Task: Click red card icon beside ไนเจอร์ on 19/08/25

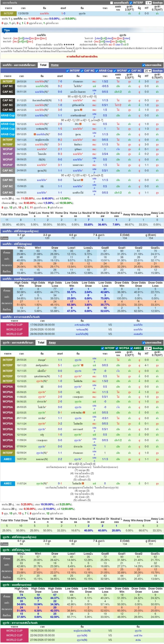Action: (82, 180)
